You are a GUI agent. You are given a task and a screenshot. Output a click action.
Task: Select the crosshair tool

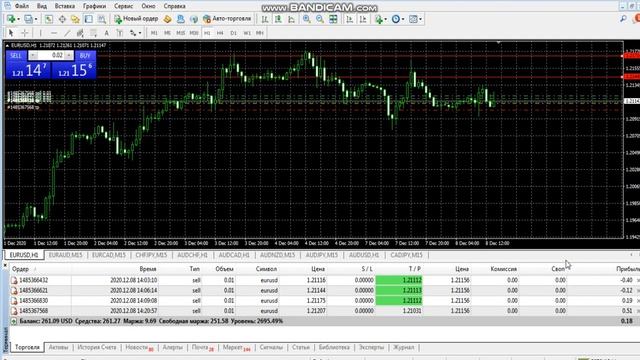[x=24, y=33]
